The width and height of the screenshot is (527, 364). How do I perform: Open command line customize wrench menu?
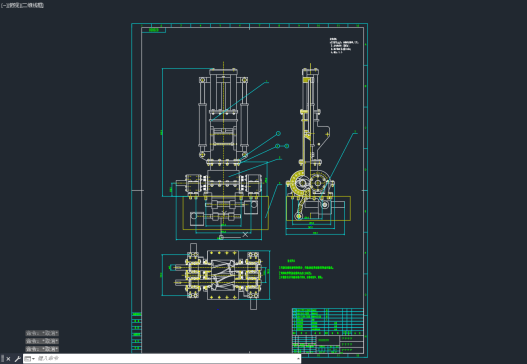[x=17, y=359]
